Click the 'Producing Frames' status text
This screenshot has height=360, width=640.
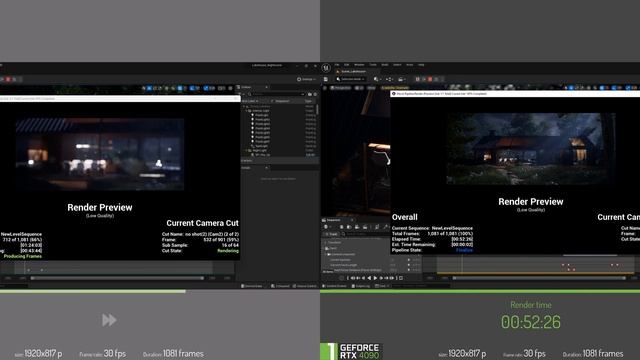point(23,256)
